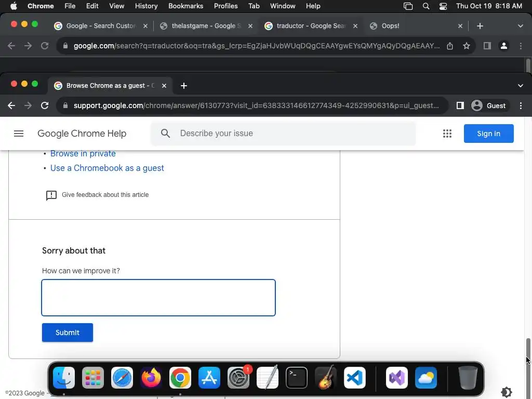Open the History menu

tap(146, 6)
